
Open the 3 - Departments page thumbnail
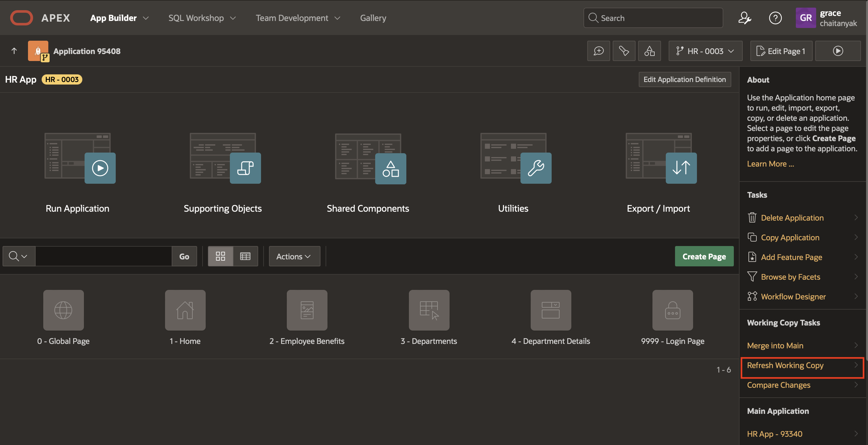(x=429, y=310)
